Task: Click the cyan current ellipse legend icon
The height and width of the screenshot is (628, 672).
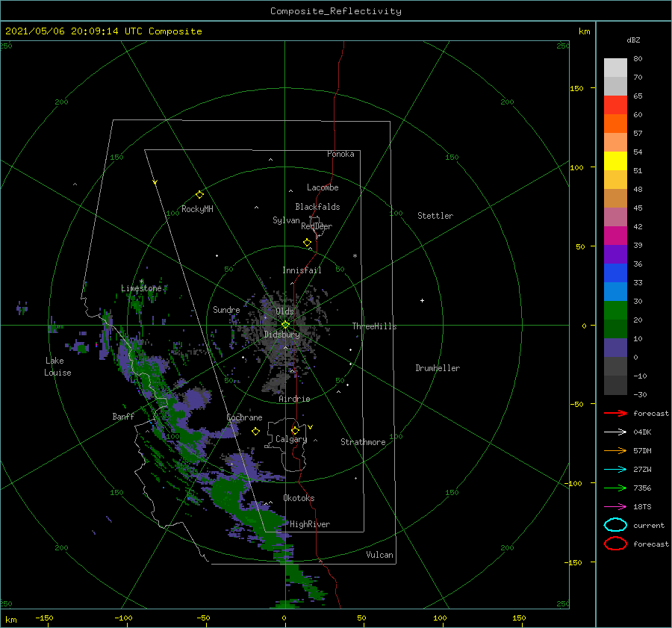Action: (615, 525)
